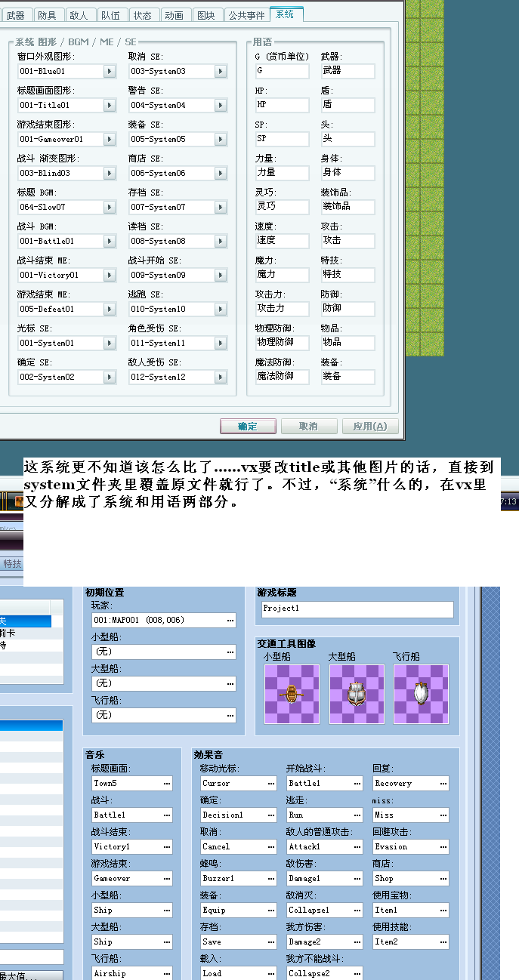Viewport: 519px width, 980px height.
Task: Open Decision1 sound effect picker
Action: [x=271, y=815]
